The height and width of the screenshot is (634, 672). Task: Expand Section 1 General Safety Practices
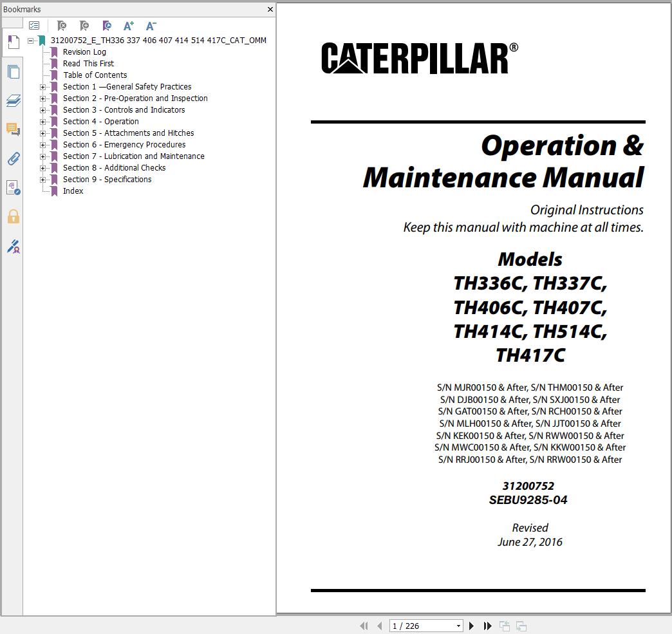(42, 87)
